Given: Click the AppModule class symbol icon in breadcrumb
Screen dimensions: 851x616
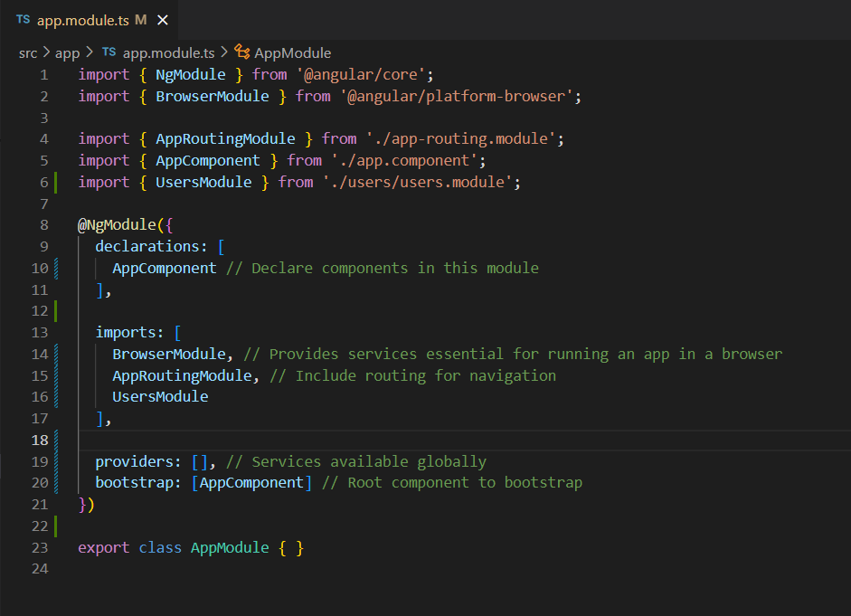Looking at the screenshot, I should click(x=241, y=52).
